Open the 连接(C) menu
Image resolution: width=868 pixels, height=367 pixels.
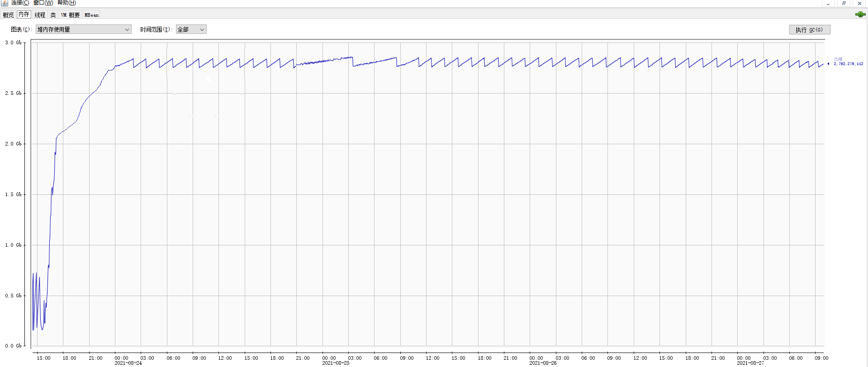point(20,3)
